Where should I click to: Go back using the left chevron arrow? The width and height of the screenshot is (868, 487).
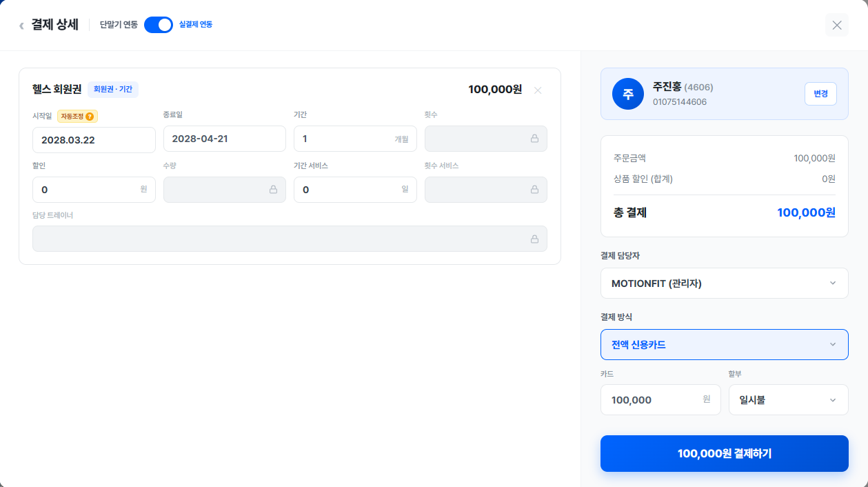click(21, 26)
